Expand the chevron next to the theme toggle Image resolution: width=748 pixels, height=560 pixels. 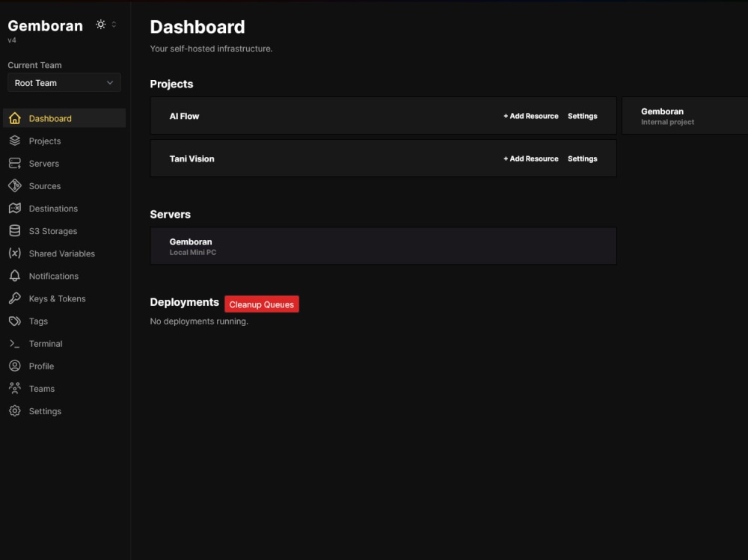pos(114,24)
